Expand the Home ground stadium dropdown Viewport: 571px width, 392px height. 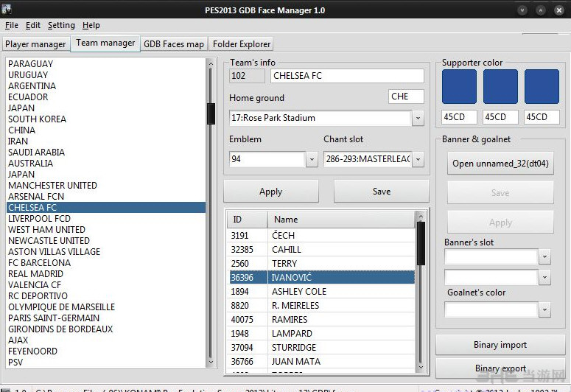(x=418, y=118)
